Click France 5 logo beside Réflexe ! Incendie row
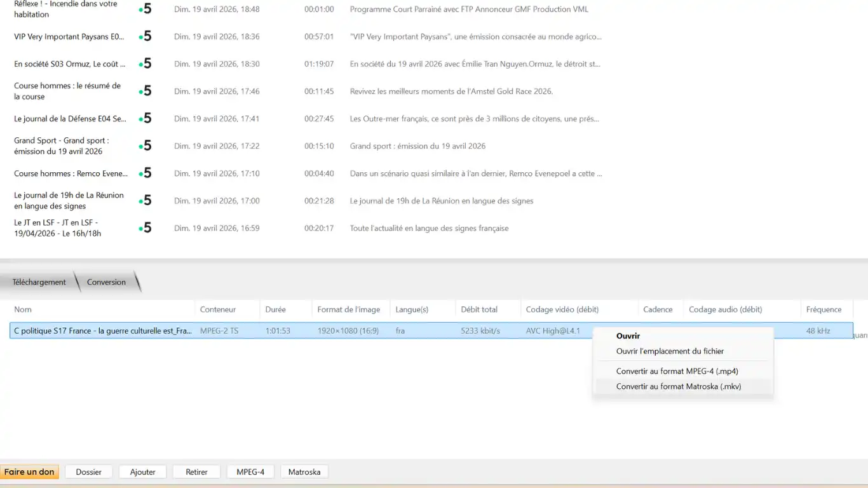868x488 pixels. (x=146, y=10)
